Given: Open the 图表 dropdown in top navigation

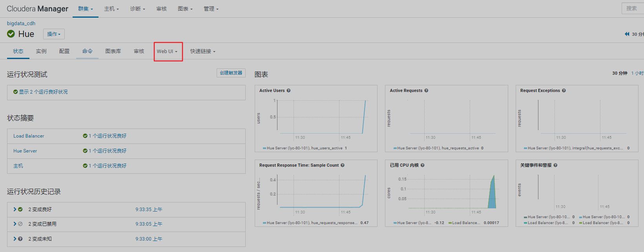Looking at the screenshot, I should [x=185, y=9].
